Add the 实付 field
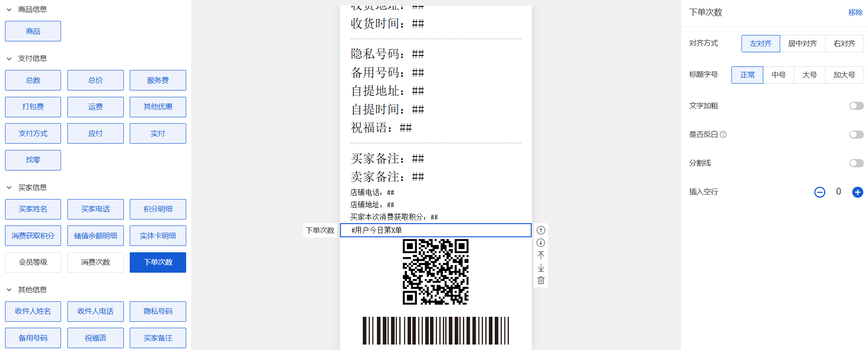Viewport: 868px width, 350px height. click(157, 134)
